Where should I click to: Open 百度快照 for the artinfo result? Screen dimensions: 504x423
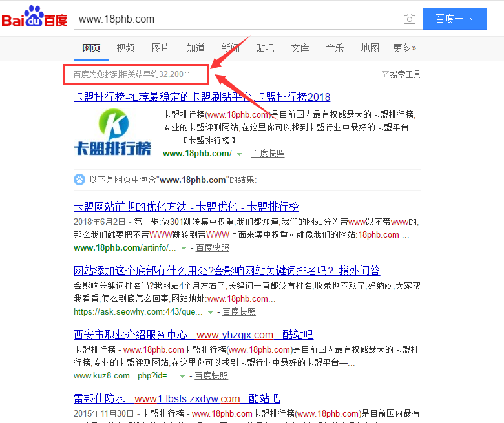click(x=212, y=247)
